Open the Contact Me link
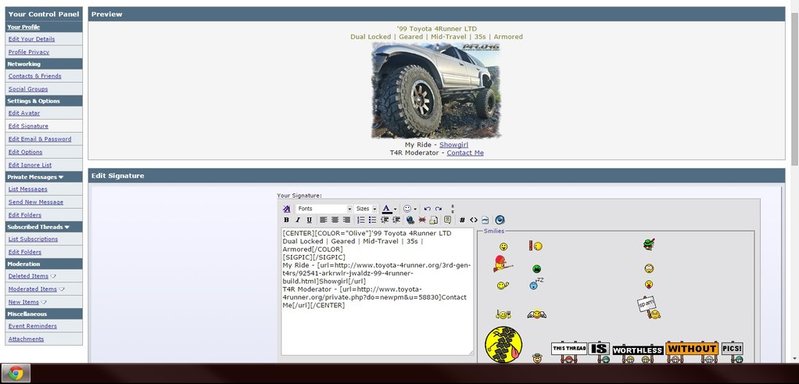The height and width of the screenshot is (384, 799). click(465, 153)
